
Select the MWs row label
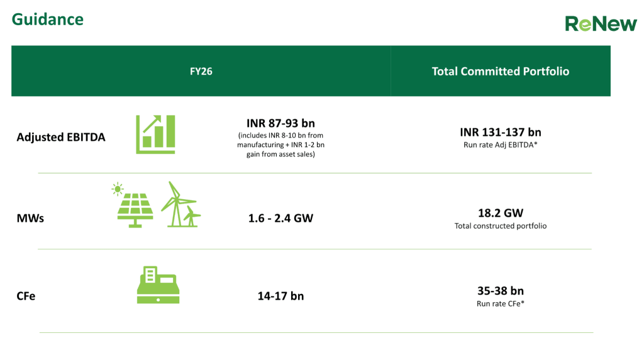click(30, 218)
